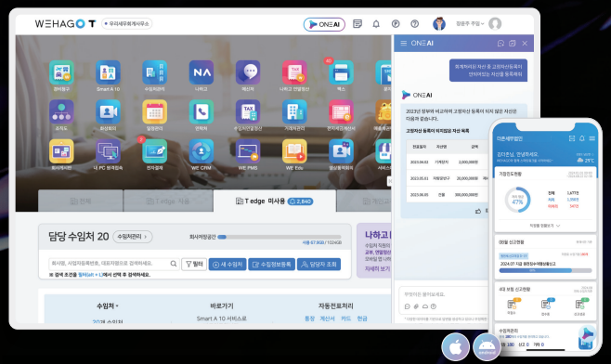
Task: Switch to the T edge 미사용 tab
Action: tap(275, 201)
